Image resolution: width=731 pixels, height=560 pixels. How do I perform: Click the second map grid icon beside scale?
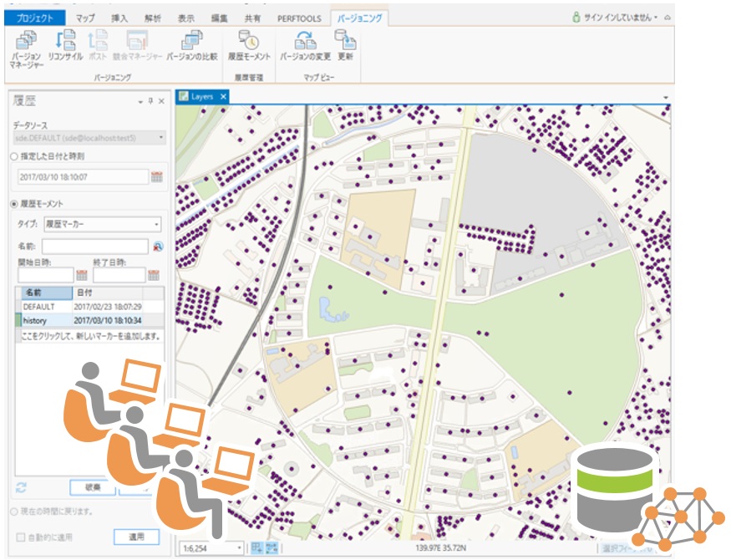(x=272, y=547)
